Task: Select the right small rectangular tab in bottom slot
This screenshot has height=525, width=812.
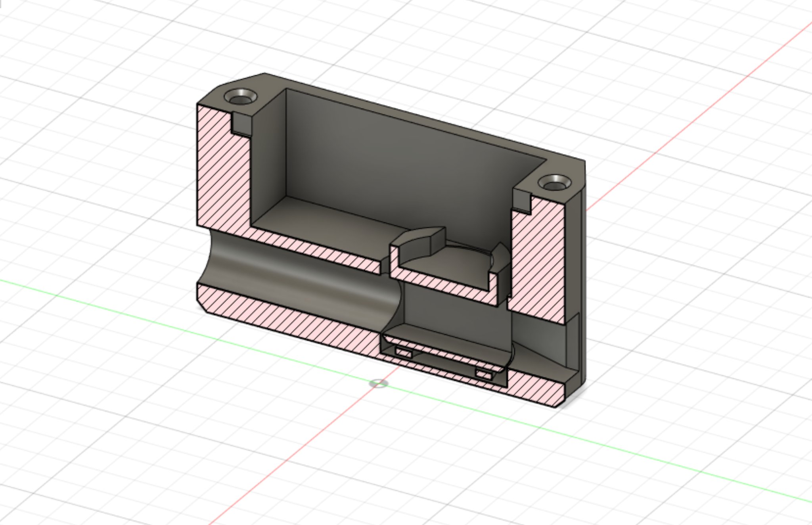Action: pos(485,374)
